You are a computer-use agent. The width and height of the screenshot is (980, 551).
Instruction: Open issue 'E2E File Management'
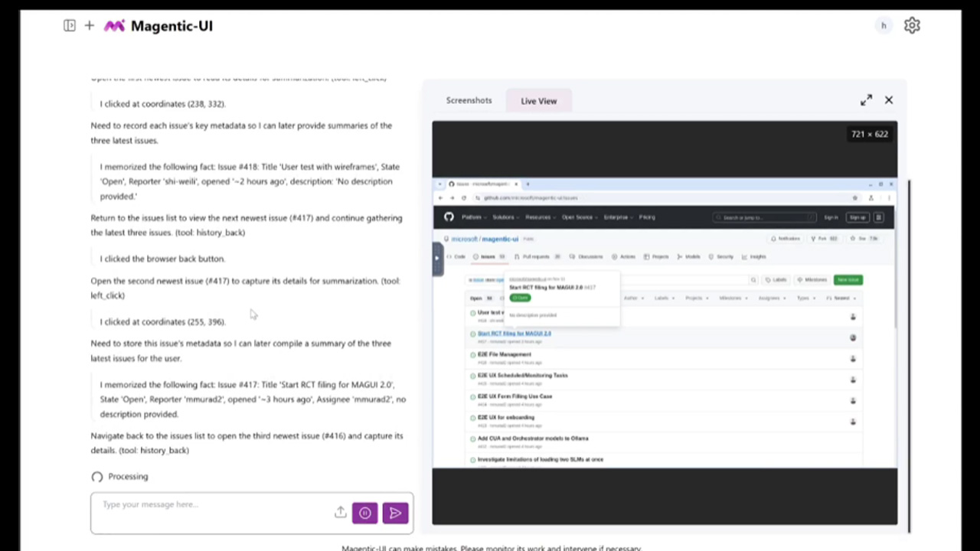click(x=505, y=354)
